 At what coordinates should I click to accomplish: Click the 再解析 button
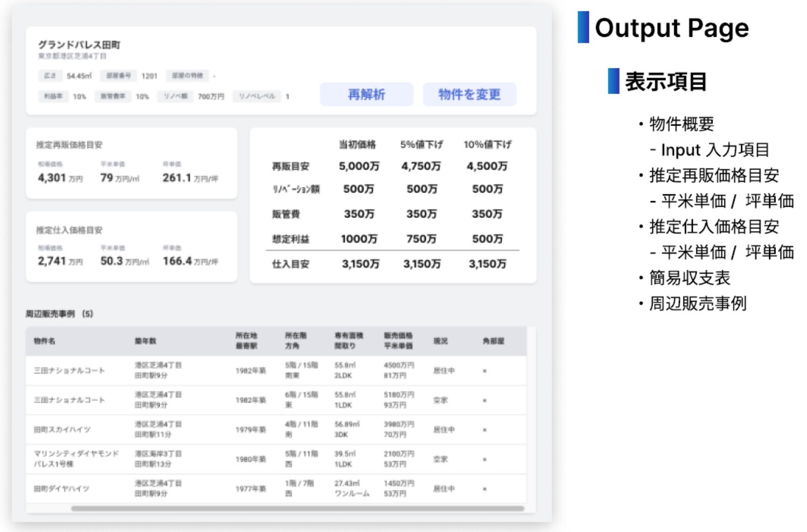coord(366,94)
